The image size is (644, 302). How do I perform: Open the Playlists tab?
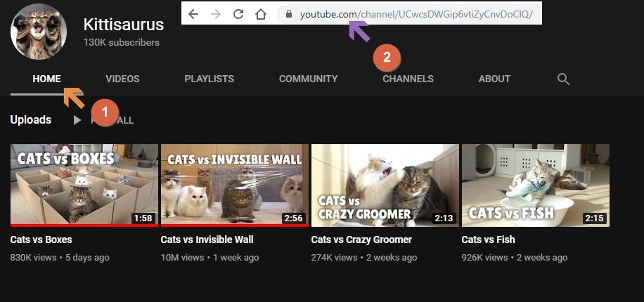tap(209, 79)
